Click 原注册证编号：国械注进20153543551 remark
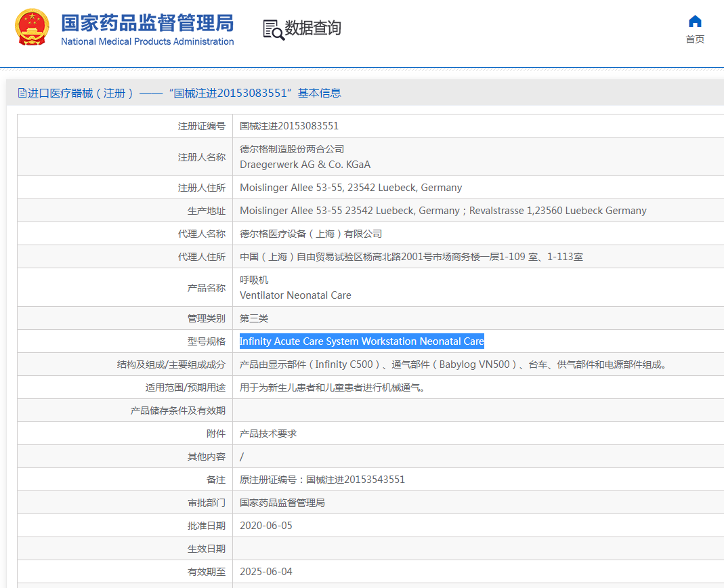This screenshot has width=724, height=588. pyautogui.click(x=322, y=480)
